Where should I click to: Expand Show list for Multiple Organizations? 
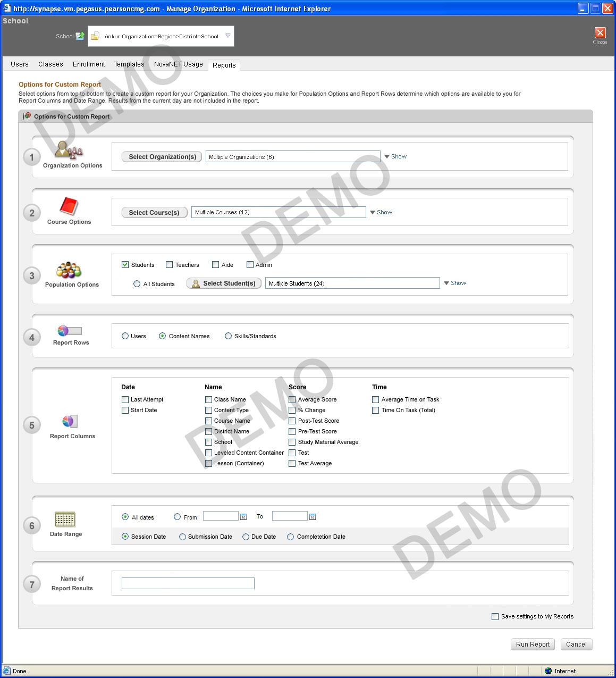[395, 156]
